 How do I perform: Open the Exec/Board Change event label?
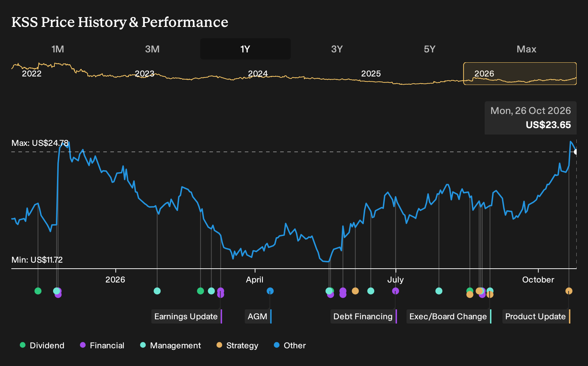coord(449,316)
